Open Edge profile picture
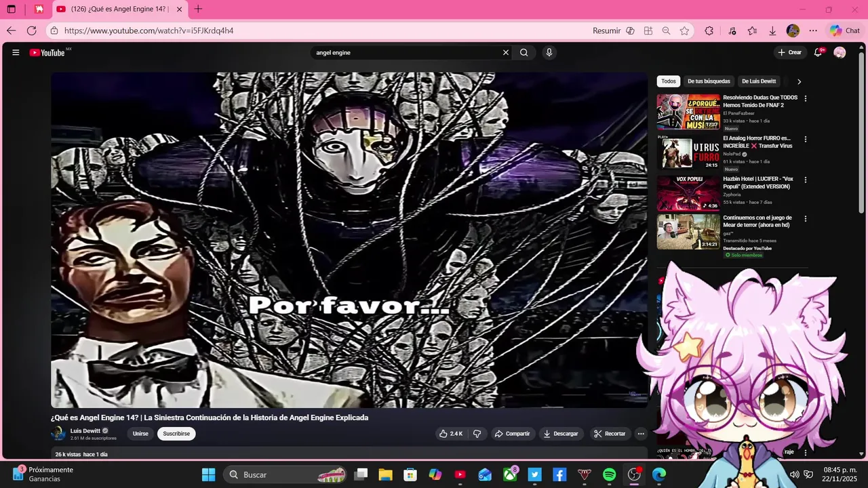868x488 pixels. [x=793, y=30]
